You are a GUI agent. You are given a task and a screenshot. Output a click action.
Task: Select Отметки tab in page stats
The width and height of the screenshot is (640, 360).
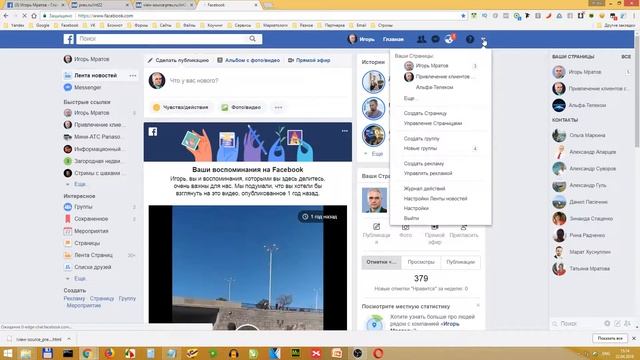[381, 262]
